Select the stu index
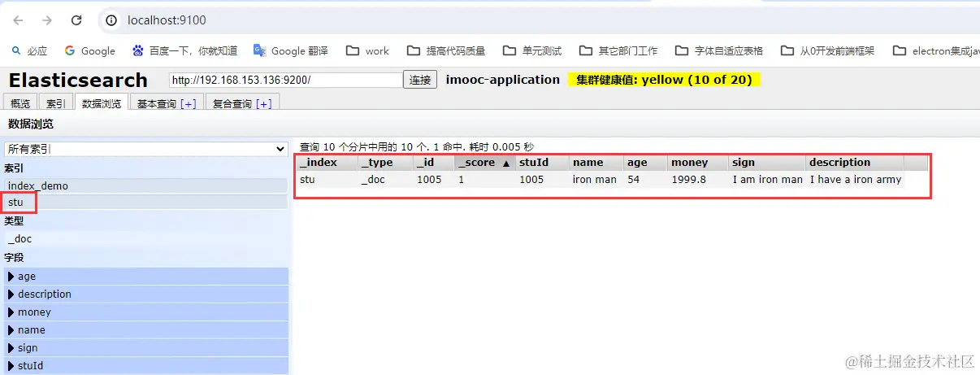The image size is (980, 375). coord(146,202)
